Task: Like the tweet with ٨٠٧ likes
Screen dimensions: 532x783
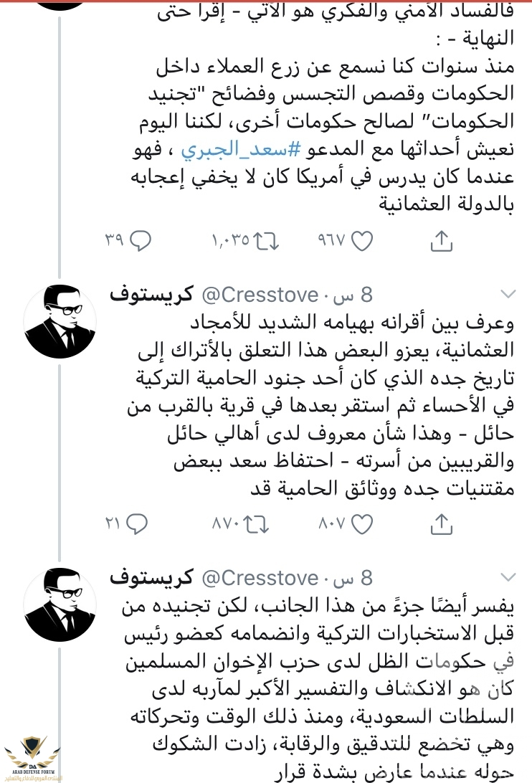Action: [363, 525]
